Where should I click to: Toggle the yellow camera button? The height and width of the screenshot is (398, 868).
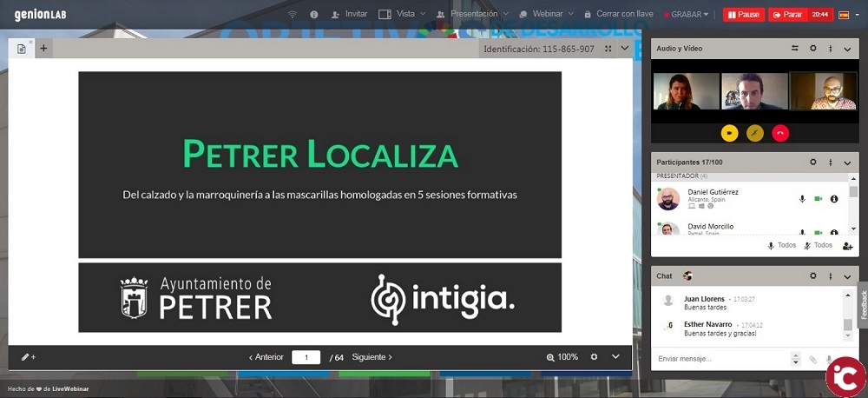tap(730, 133)
